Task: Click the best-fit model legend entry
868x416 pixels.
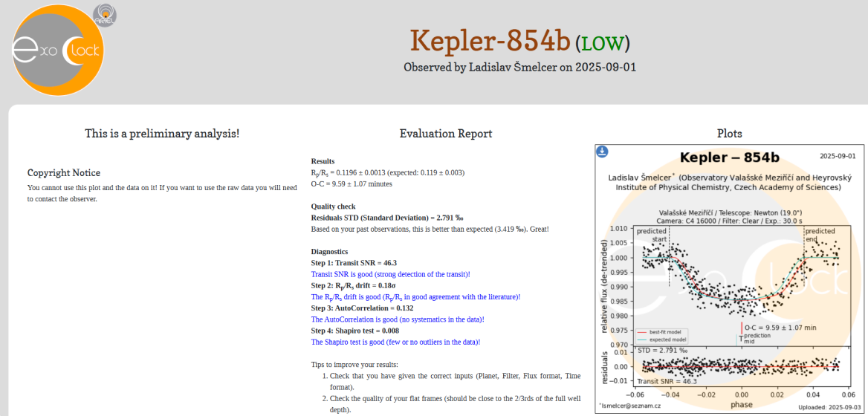Action: [662, 332]
